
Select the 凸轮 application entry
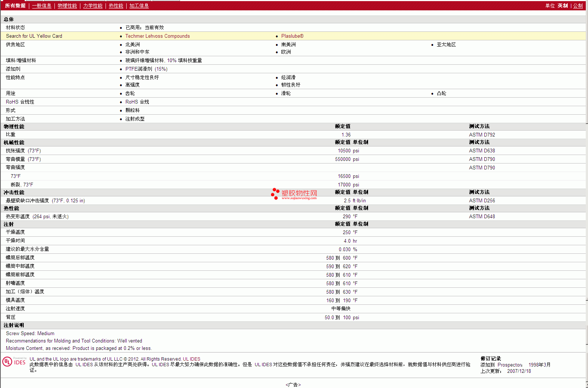pyautogui.click(x=441, y=94)
